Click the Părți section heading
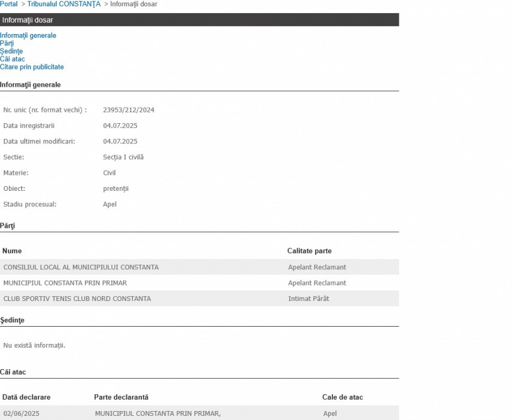The height and width of the screenshot is (420, 512). [8, 226]
